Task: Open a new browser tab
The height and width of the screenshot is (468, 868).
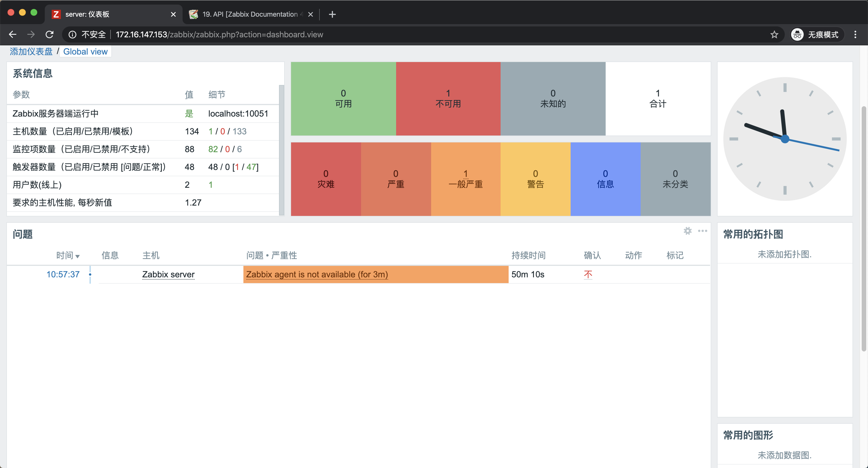Action: coord(332,14)
